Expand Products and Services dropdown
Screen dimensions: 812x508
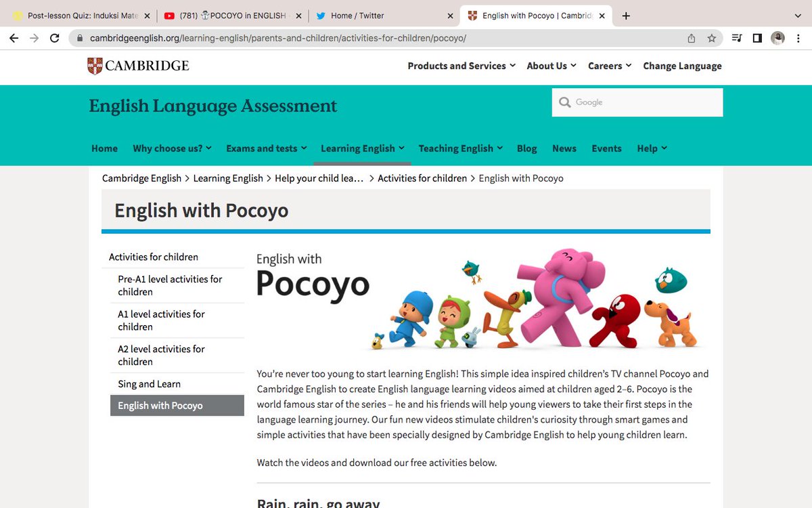pyautogui.click(x=461, y=66)
